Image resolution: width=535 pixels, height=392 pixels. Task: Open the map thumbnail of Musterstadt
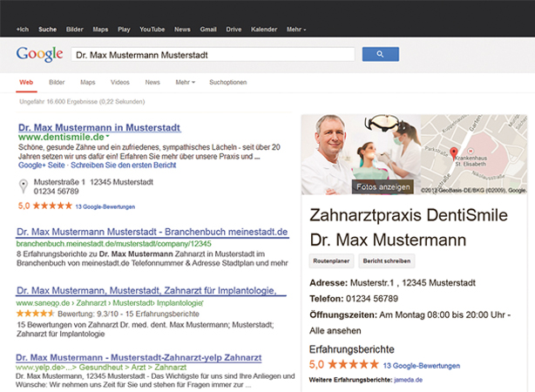(x=474, y=154)
